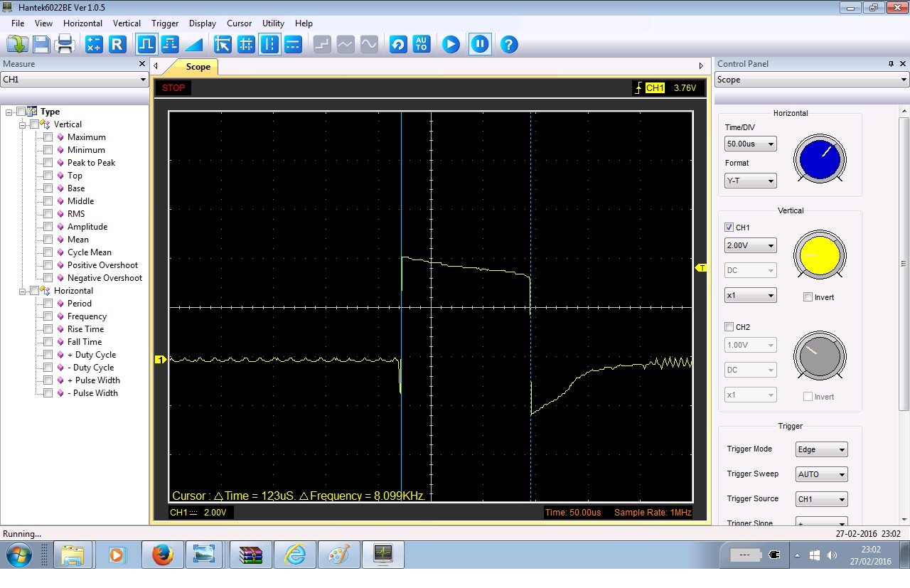Open the File menu

point(18,23)
